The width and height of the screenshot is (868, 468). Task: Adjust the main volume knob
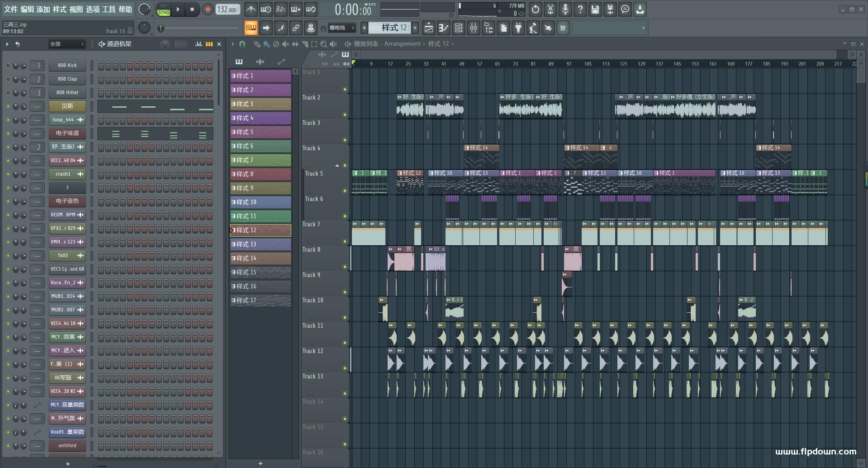point(144,9)
